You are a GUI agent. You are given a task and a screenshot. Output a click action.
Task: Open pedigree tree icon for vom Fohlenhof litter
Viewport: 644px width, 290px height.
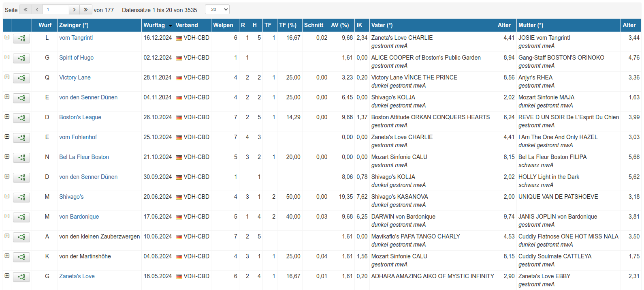[21, 138]
